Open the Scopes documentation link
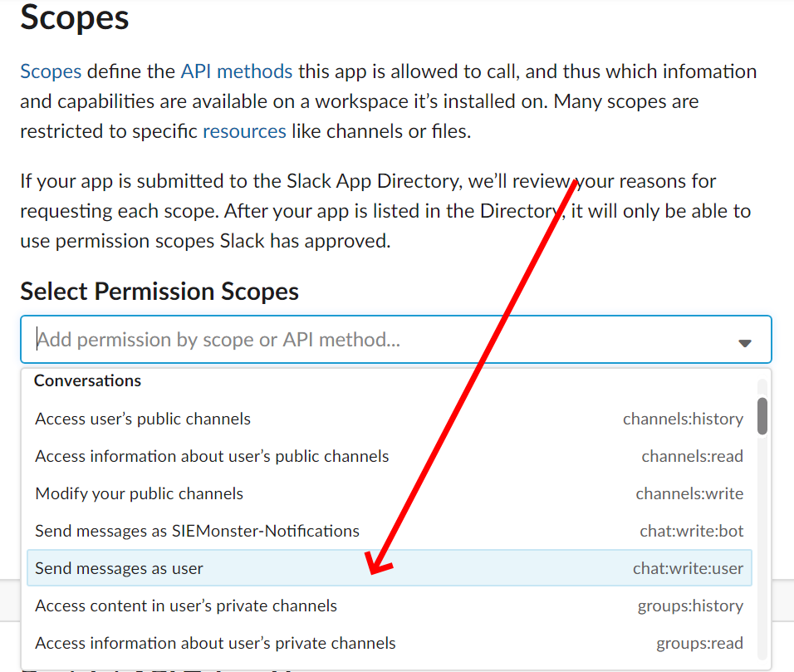 51,71
